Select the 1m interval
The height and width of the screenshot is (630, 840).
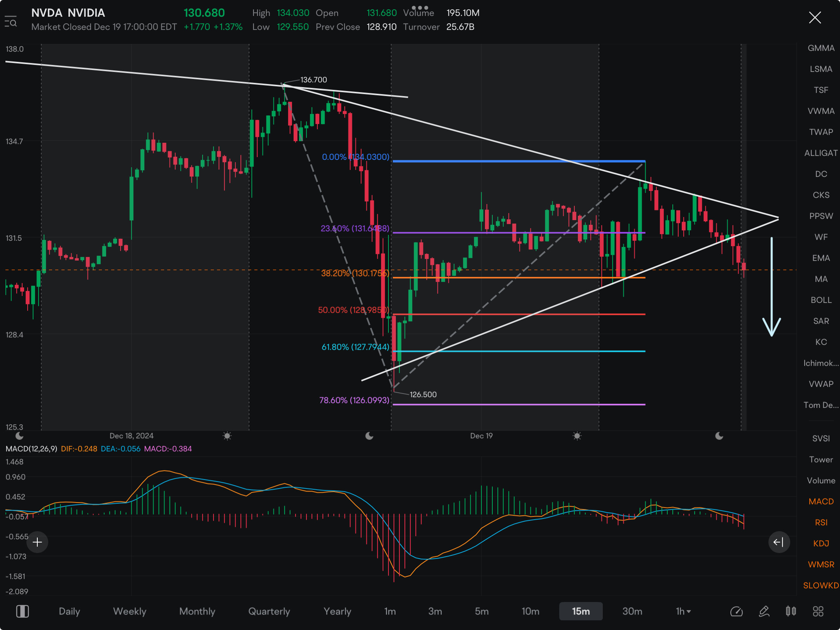click(x=390, y=611)
